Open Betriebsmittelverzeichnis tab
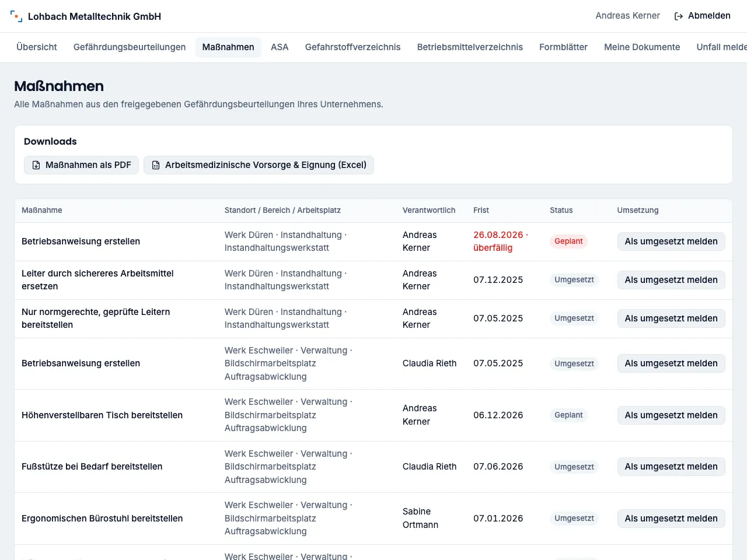 [470, 47]
